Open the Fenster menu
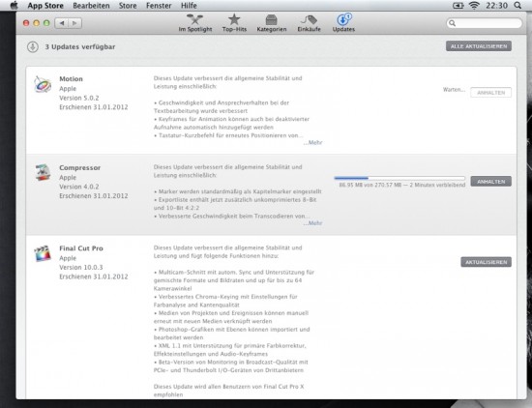 159,6
